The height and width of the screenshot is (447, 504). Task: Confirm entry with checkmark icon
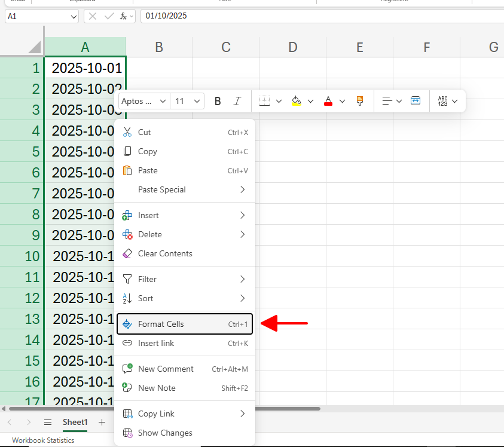coord(109,16)
